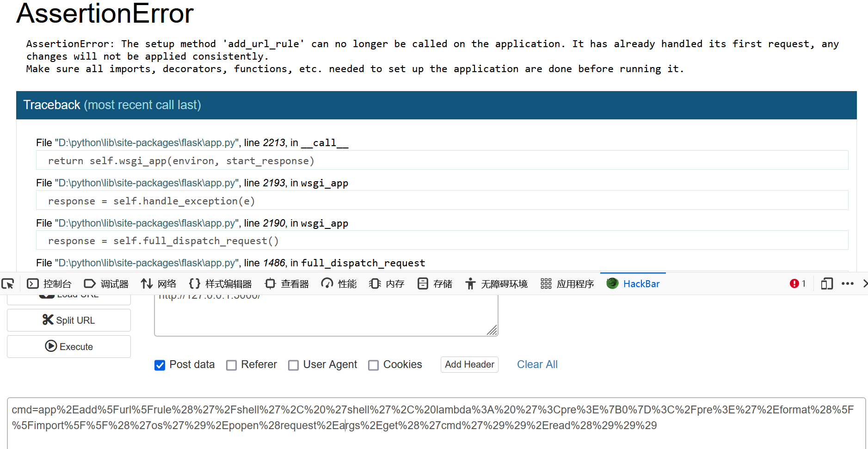This screenshot has height=449, width=868.
Task: Switch to the 存储 storage tab
Action: (x=435, y=283)
